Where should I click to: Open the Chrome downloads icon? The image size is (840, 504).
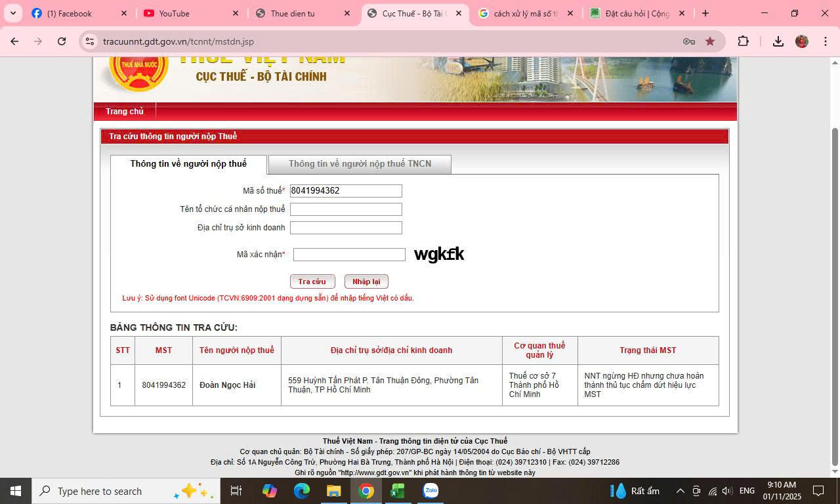(x=778, y=41)
